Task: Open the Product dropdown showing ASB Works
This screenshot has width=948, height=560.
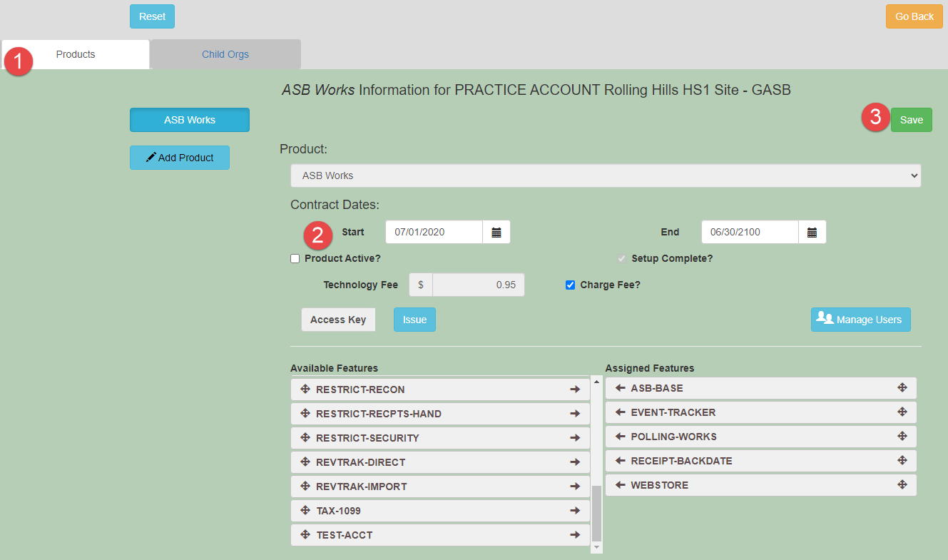Action: [606, 175]
